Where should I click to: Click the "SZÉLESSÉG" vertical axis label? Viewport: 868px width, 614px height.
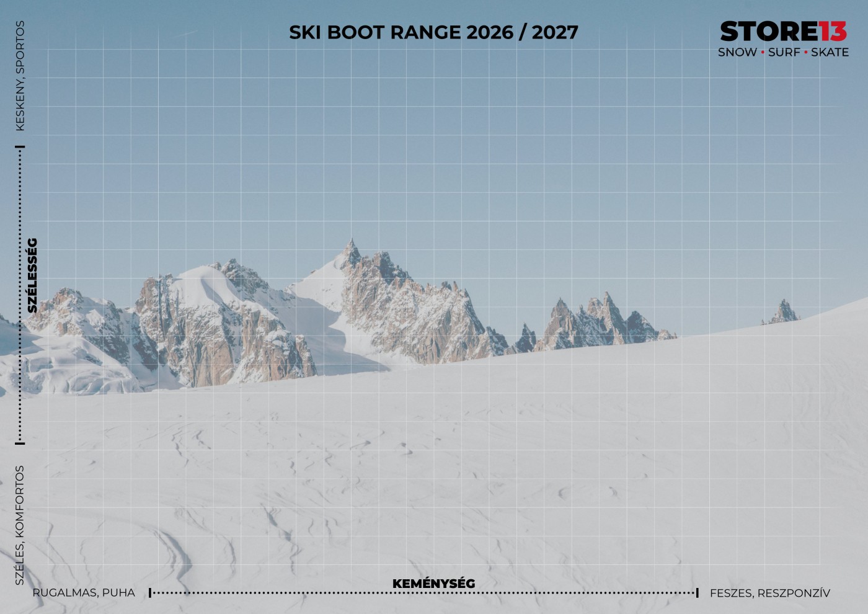(x=32, y=275)
